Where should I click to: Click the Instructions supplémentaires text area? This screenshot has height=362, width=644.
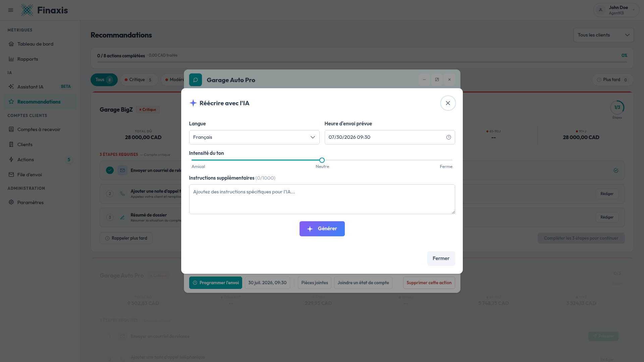[322, 199]
